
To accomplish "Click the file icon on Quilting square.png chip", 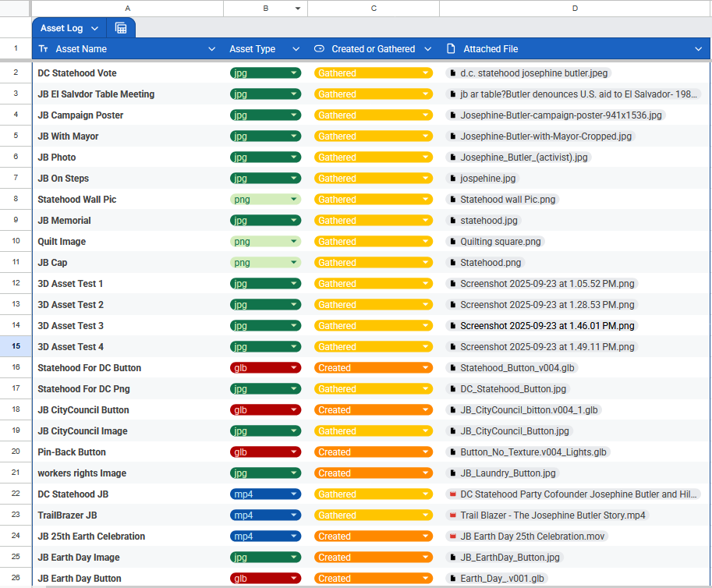I will [x=452, y=242].
